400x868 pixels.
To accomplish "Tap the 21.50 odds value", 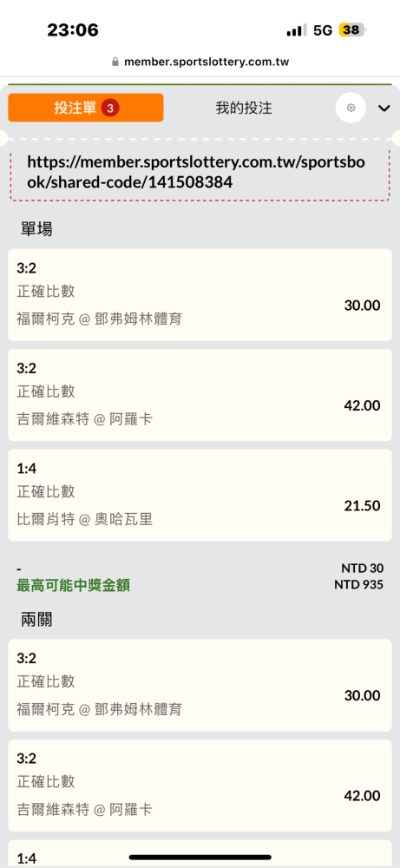I will (x=363, y=506).
